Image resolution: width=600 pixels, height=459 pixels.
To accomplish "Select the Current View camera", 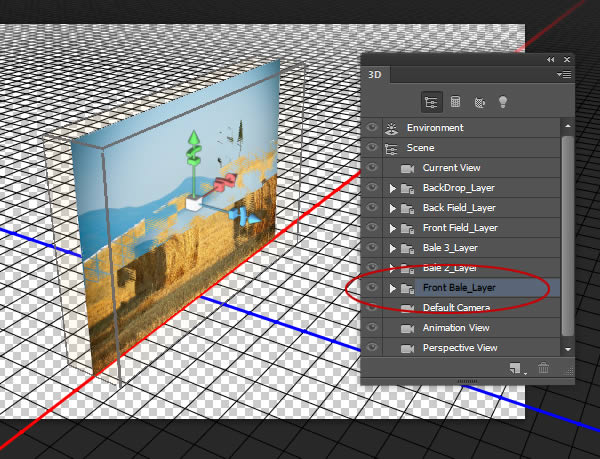I will [x=471, y=168].
